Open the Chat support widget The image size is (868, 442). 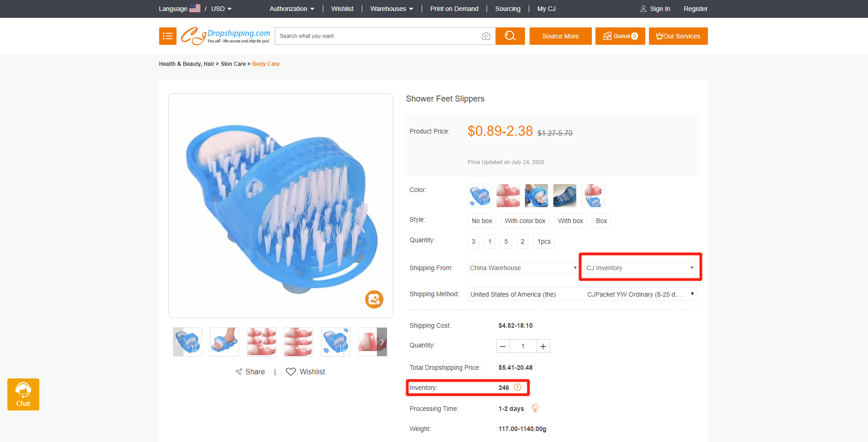coord(23,394)
